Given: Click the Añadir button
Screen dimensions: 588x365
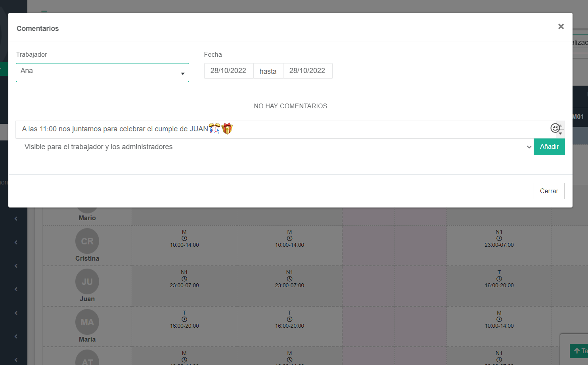Looking at the screenshot, I should (x=549, y=147).
